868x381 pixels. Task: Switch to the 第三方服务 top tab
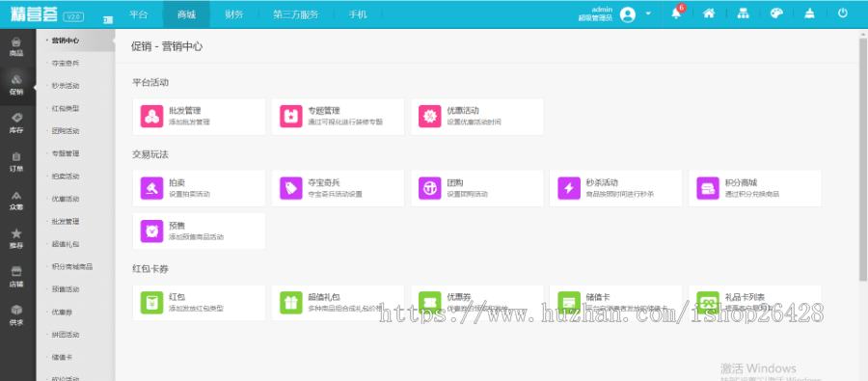(296, 14)
